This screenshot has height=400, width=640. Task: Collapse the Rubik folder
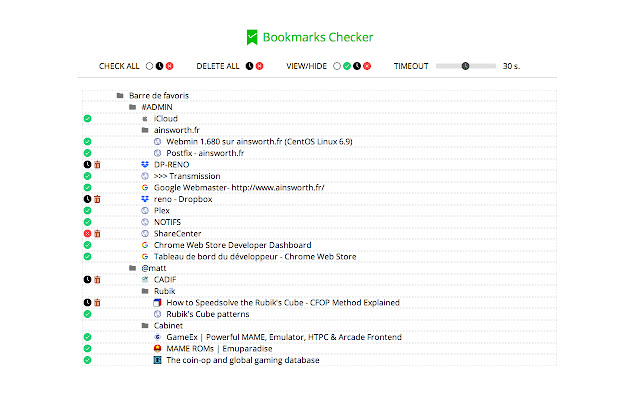[145, 291]
